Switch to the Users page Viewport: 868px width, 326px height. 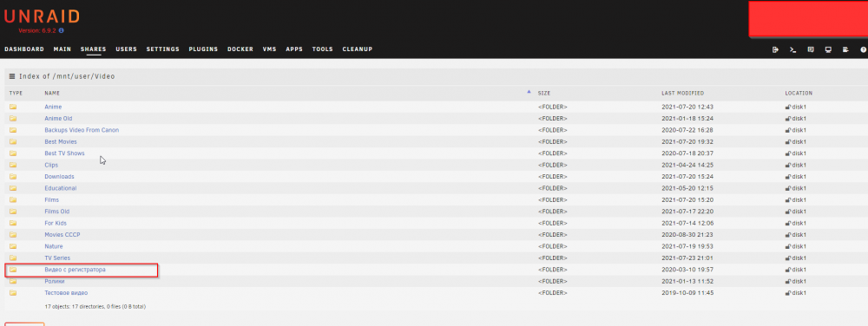point(126,49)
